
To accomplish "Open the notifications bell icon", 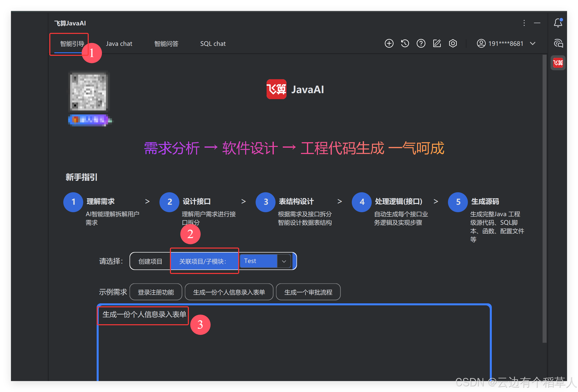I will coord(558,23).
